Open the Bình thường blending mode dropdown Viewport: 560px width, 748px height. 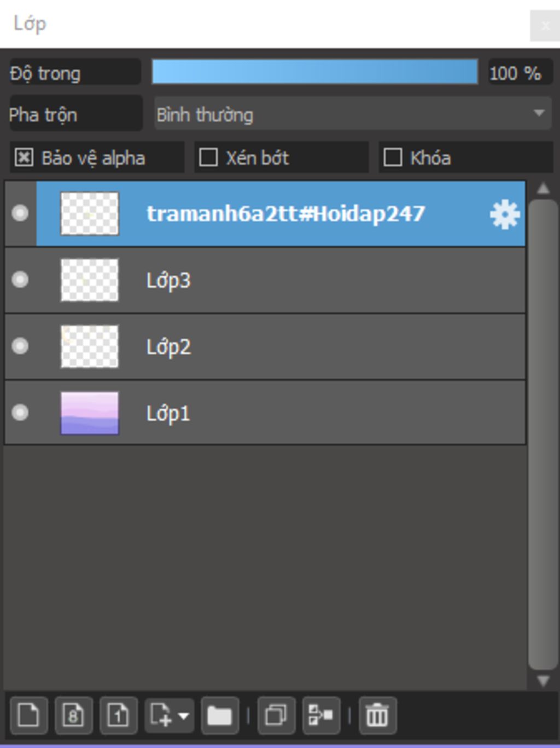[x=353, y=114]
